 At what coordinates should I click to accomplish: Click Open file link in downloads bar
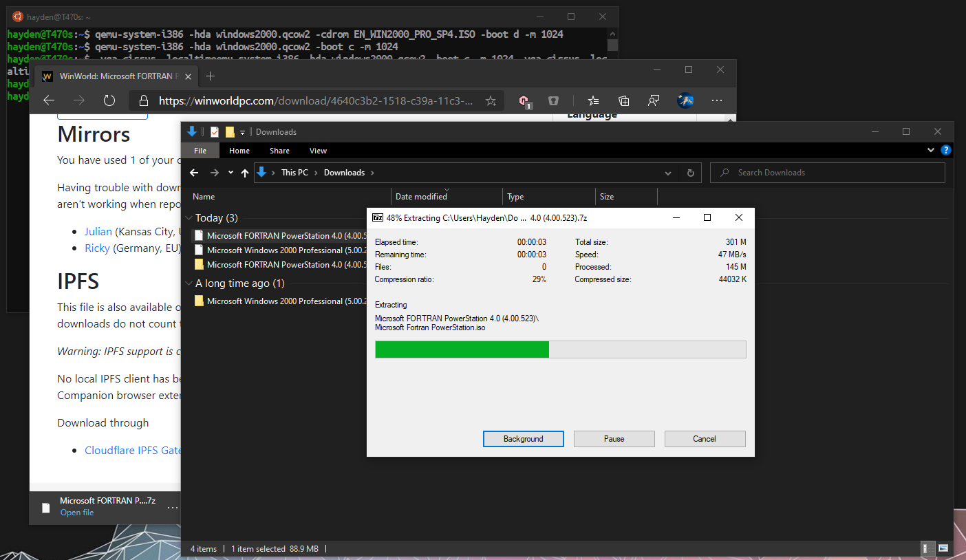point(77,513)
